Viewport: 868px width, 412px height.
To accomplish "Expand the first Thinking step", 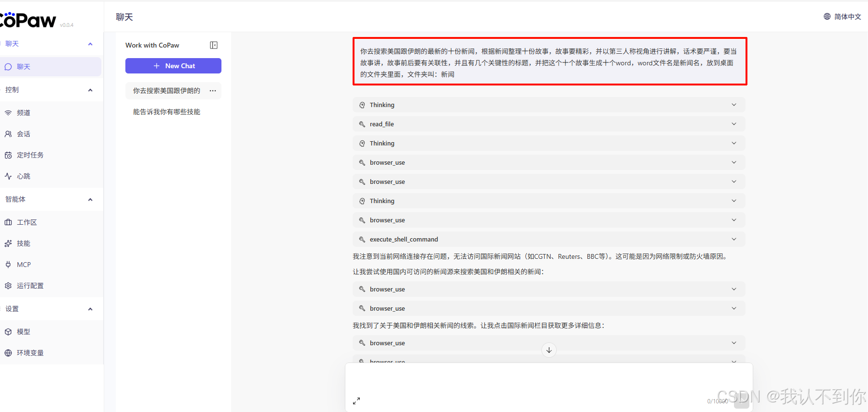I will 549,105.
